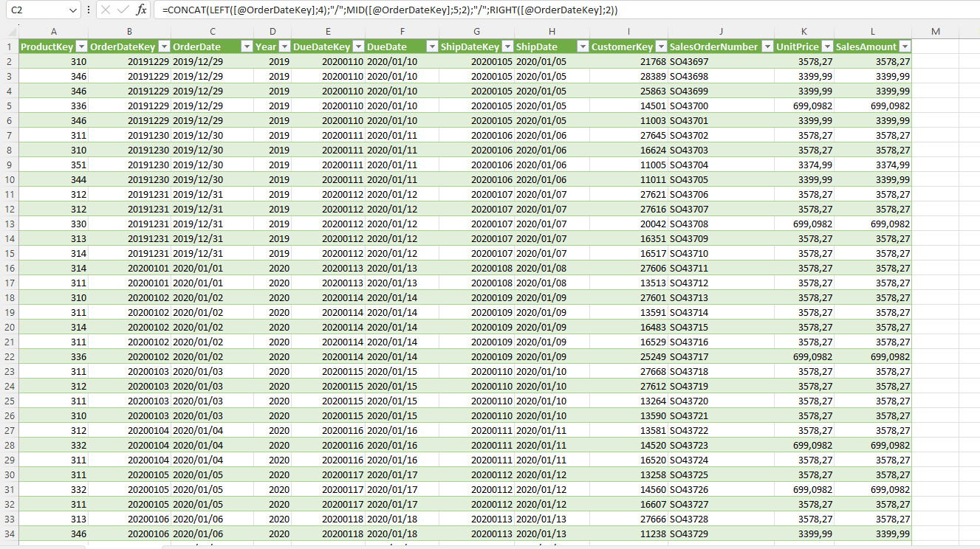Show filter options for SalesOrderNumber
Screen dimensions: 980x549
click(x=767, y=46)
